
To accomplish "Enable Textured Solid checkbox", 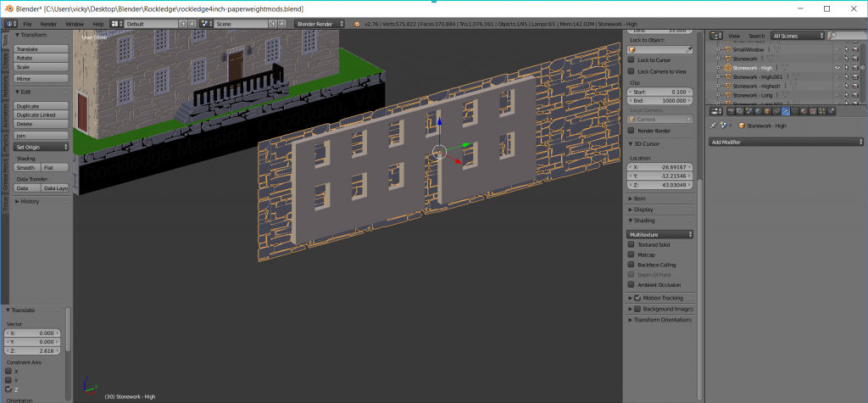I will tap(631, 244).
